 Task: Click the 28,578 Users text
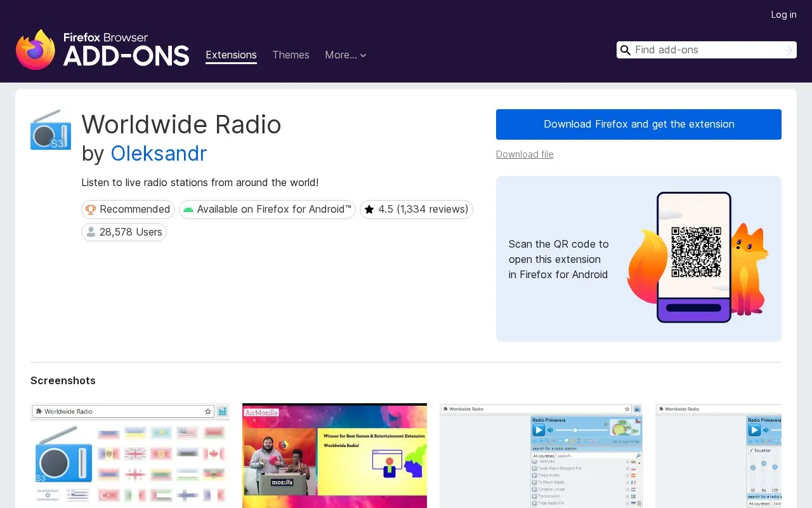coord(131,232)
